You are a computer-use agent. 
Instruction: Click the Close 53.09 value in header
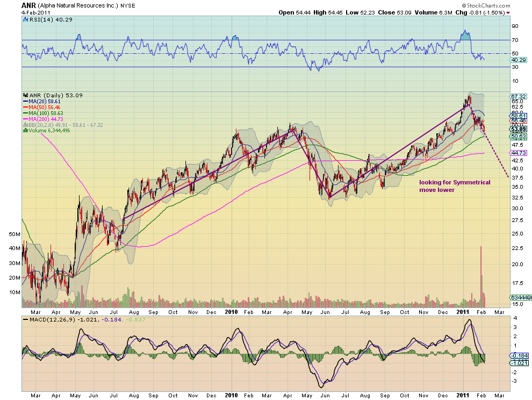(394, 12)
